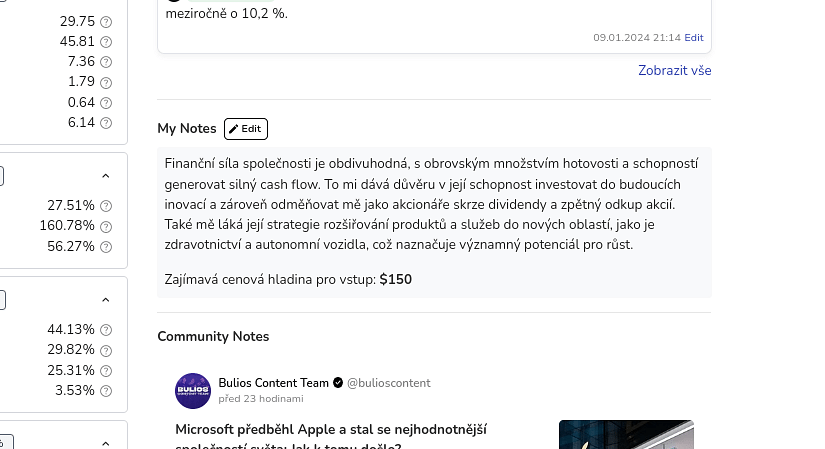Collapse section containing 27.51% metric
The image size is (825, 449).
tap(105, 176)
